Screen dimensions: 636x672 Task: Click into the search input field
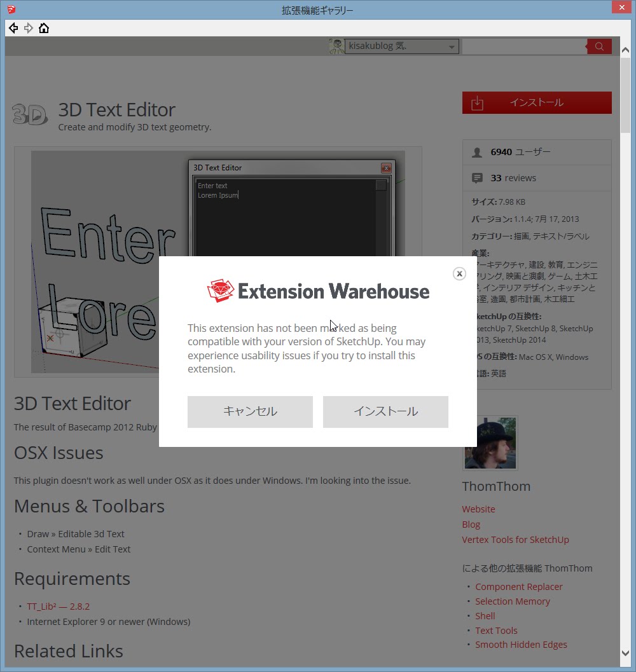pos(523,46)
